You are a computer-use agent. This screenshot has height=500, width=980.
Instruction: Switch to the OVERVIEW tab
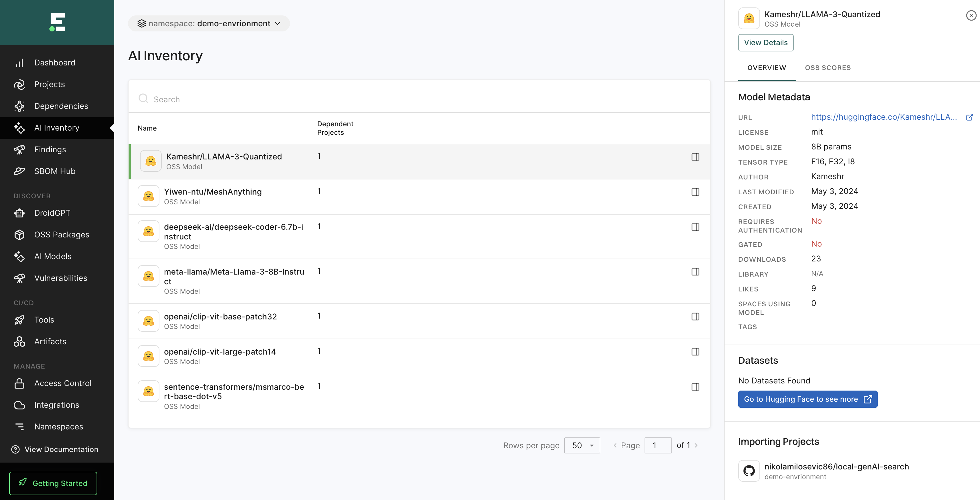pos(767,68)
